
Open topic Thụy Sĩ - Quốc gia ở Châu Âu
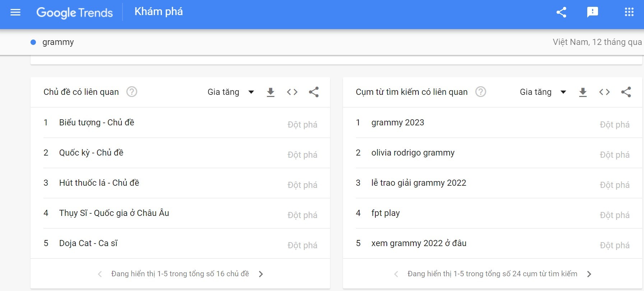click(x=114, y=213)
